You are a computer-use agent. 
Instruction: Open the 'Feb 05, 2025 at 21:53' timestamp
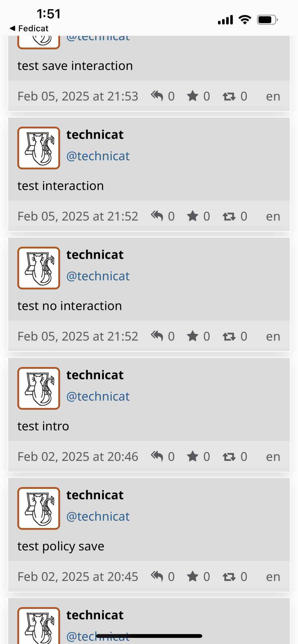click(x=78, y=96)
